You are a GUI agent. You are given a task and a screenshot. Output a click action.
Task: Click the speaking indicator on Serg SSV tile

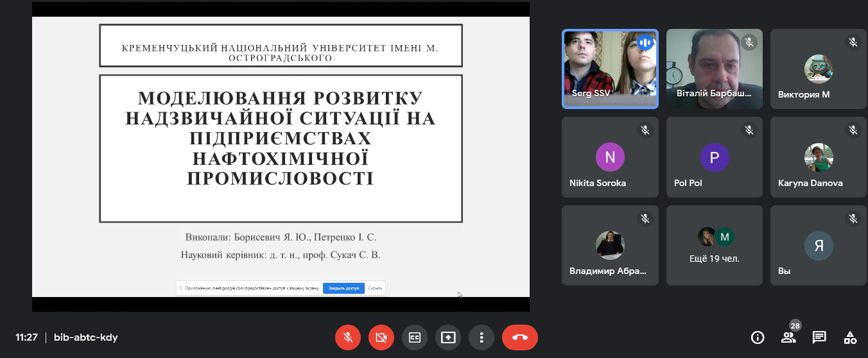pos(645,43)
